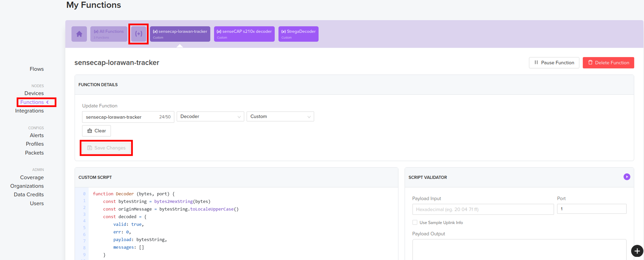The height and width of the screenshot is (260, 644).
Task: Click the red Delete Function button
Action: pyautogui.click(x=608, y=63)
